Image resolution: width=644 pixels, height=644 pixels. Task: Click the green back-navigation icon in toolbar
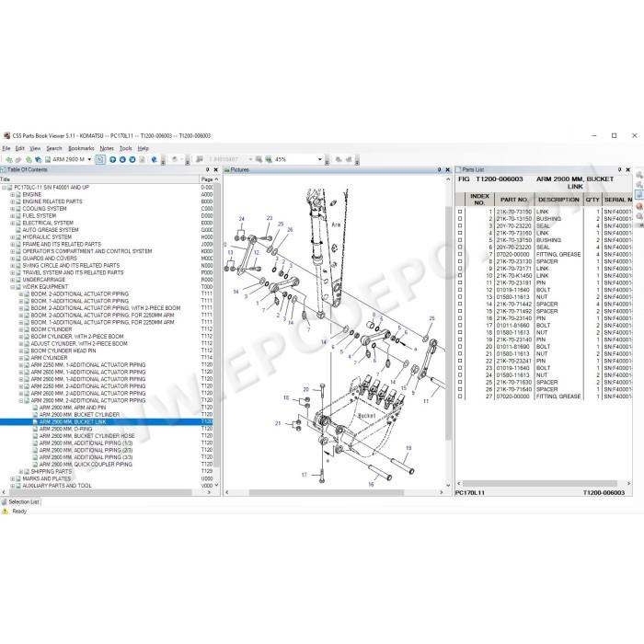coord(8,159)
